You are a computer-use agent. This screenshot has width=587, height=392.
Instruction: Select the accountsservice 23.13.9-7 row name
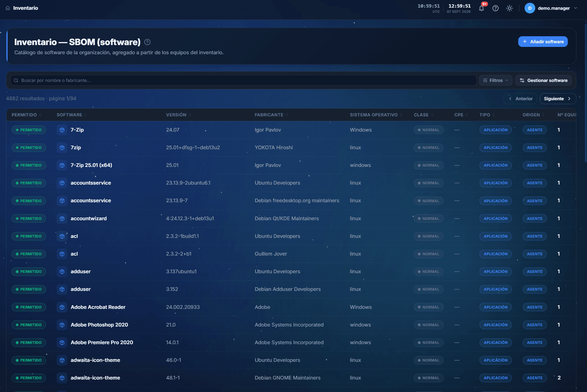(x=91, y=200)
